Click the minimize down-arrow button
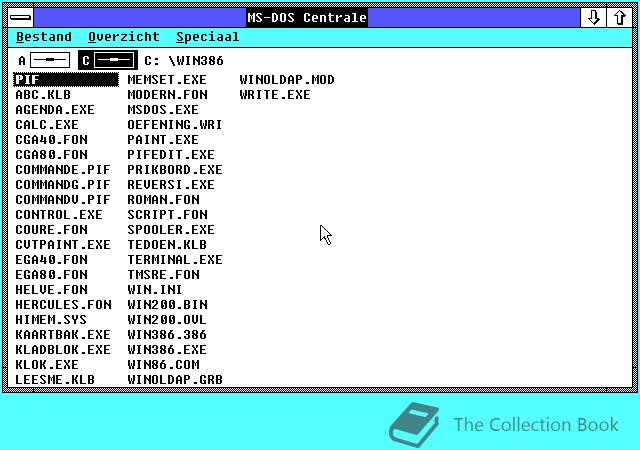The width and height of the screenshot is (640, 450). [593, 18]
